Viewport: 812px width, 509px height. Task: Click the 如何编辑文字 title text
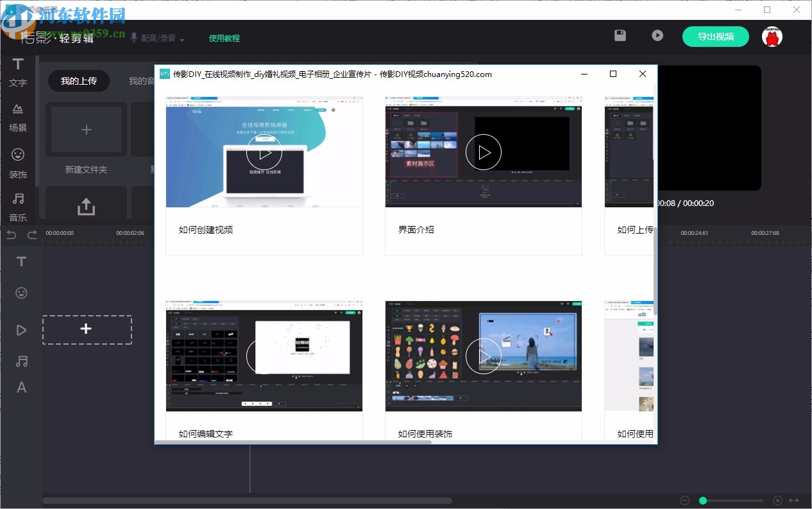(x=206, y=434)
